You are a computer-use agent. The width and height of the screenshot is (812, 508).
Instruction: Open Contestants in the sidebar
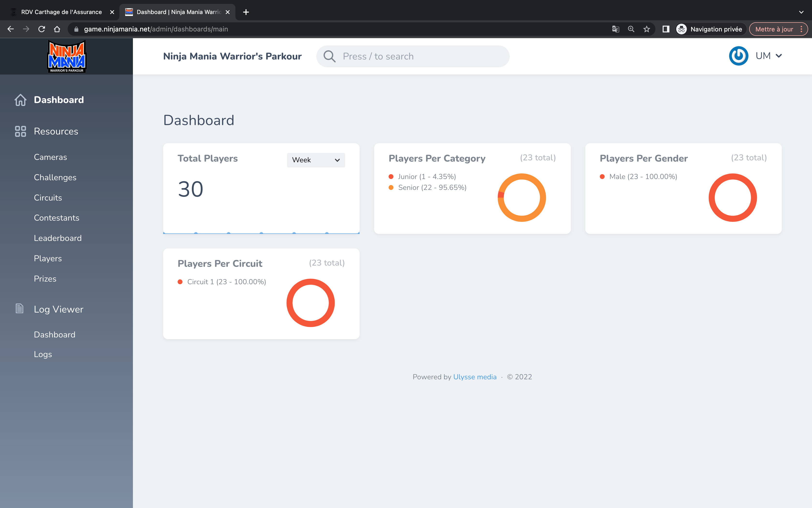[x=57, y=218]
